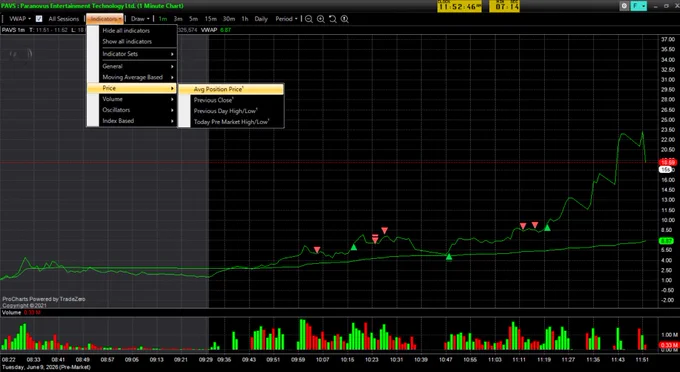Click the zoom out magnifier icon
The width and height of the screenshot is (680, 372).
[309, 19]
